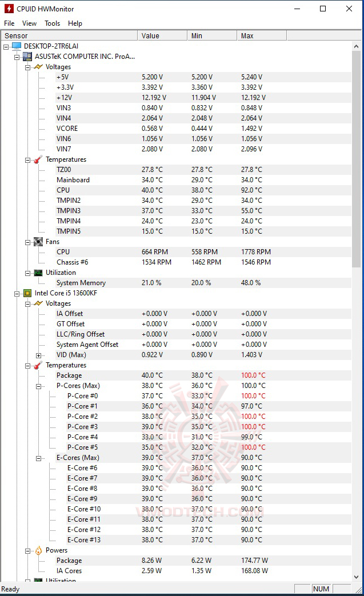Collapse the ASUSTeK COMPUTER INC. node

point(17,57)
